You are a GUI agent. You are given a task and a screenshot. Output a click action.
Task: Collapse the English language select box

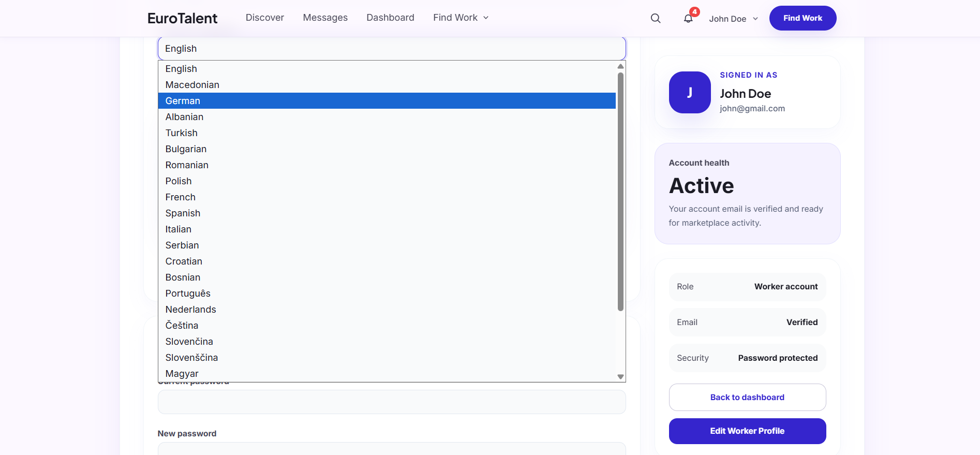coord(392,49)
